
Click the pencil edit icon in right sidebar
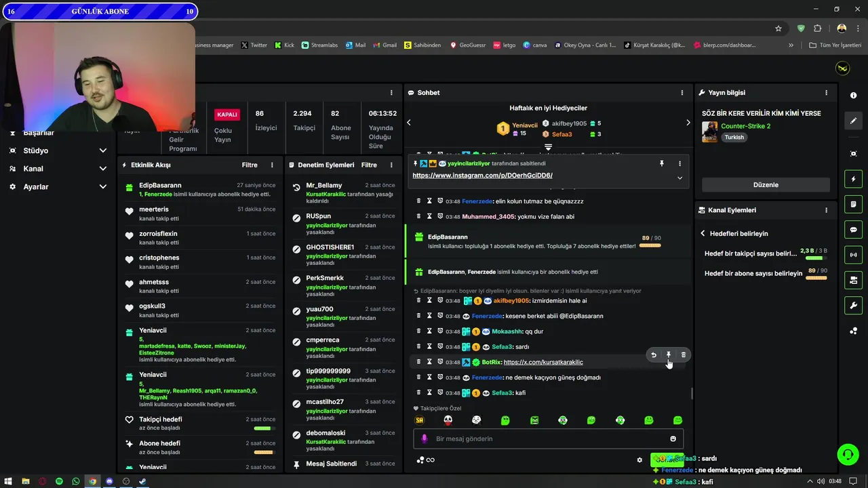coord(853,121)
